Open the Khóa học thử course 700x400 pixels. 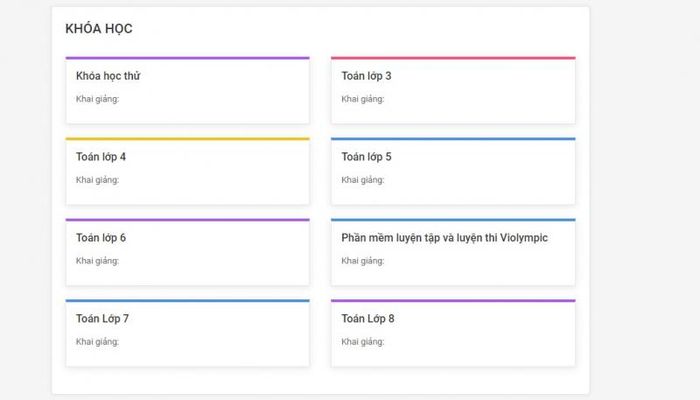tap(108, 76)
